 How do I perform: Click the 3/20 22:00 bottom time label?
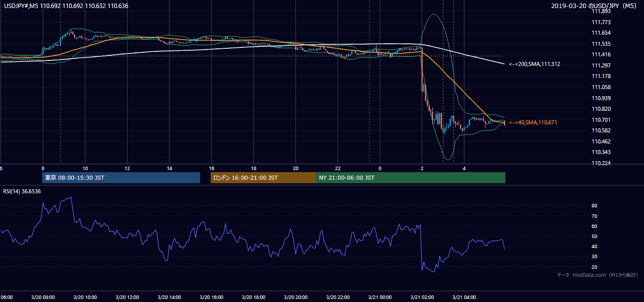(x=338, y=297)
